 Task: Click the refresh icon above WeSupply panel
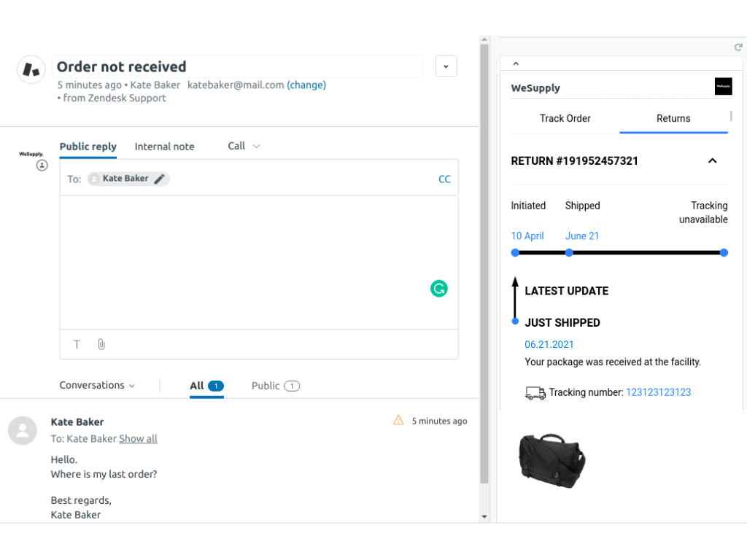(738, 47)
